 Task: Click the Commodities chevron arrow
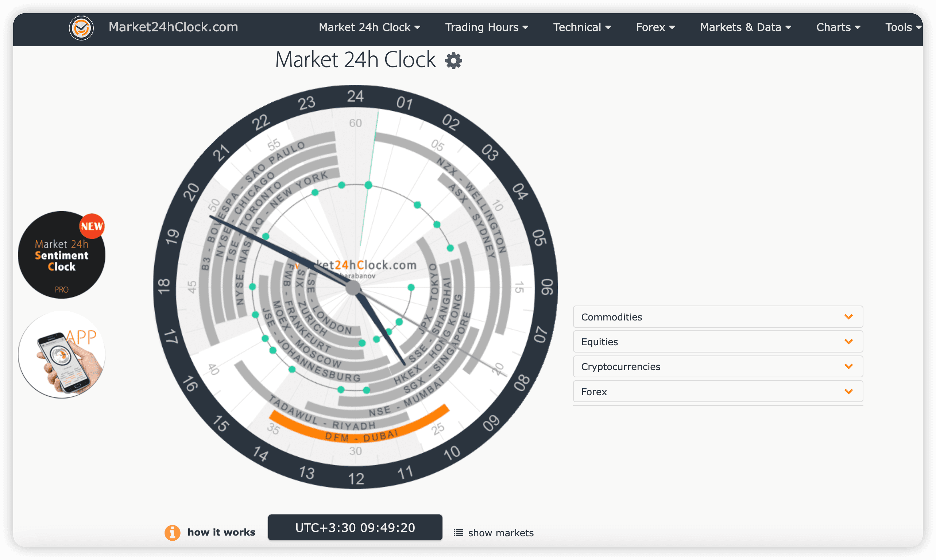pos(848,316)
